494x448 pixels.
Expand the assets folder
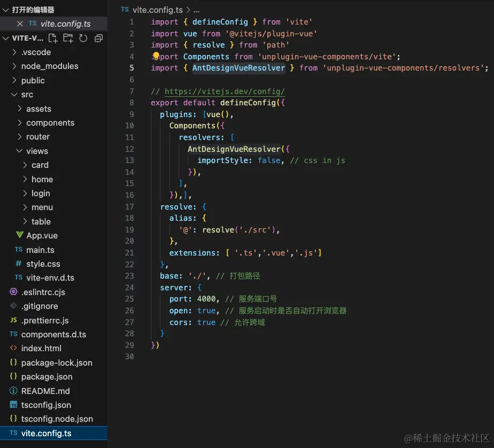20,109
